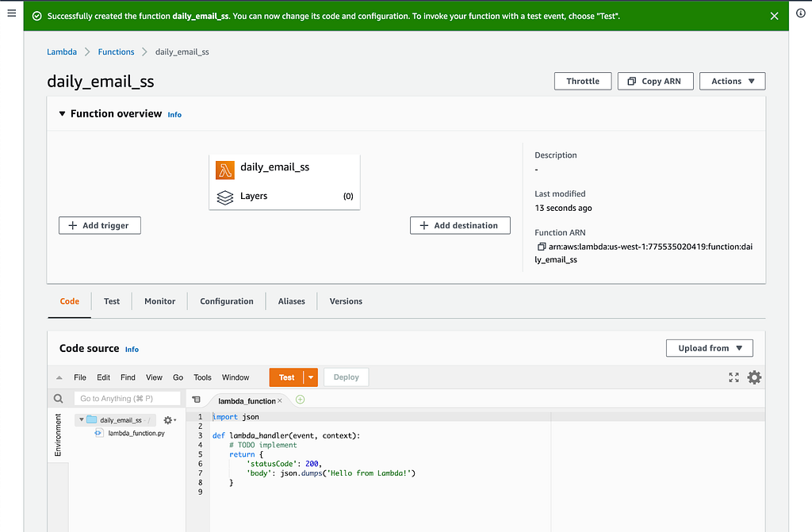Open the Aliases tab
This screenshot has width=812, height=532.
pos(292,301)
